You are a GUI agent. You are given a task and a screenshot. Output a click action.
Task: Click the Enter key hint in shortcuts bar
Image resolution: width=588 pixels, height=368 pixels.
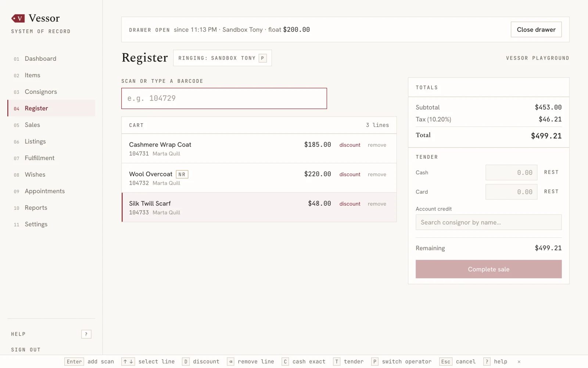tap(74, 362)
